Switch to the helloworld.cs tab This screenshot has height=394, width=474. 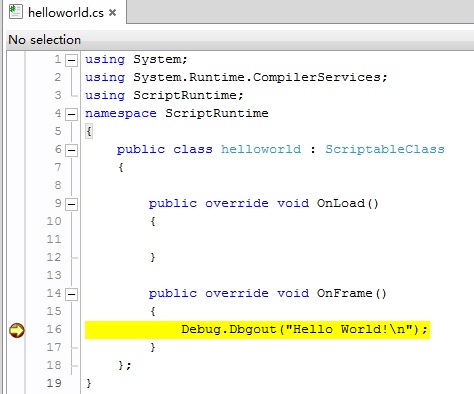pos(66,12)
